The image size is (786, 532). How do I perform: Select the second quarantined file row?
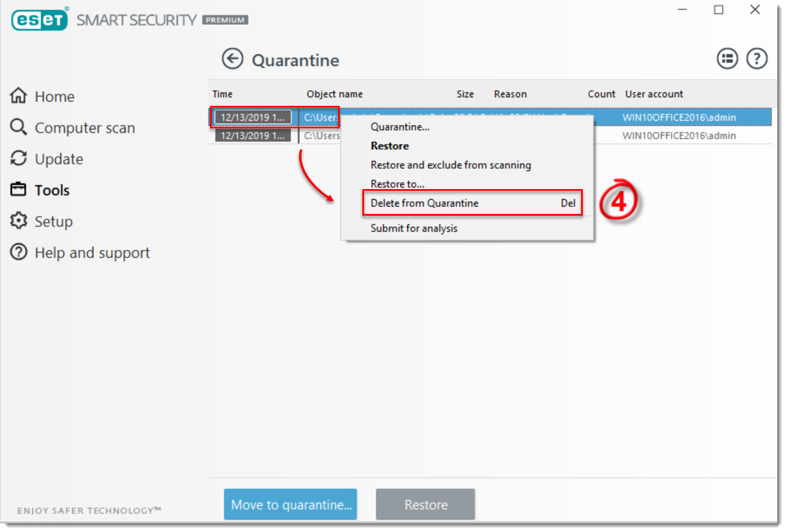point(678,136)
